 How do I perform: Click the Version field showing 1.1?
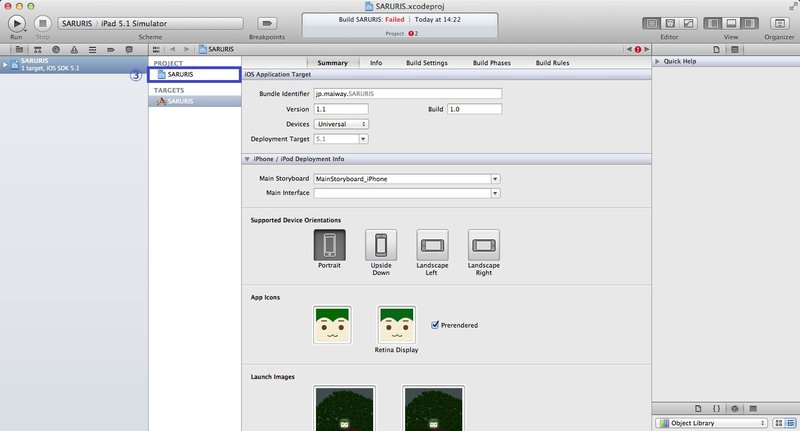341,109
